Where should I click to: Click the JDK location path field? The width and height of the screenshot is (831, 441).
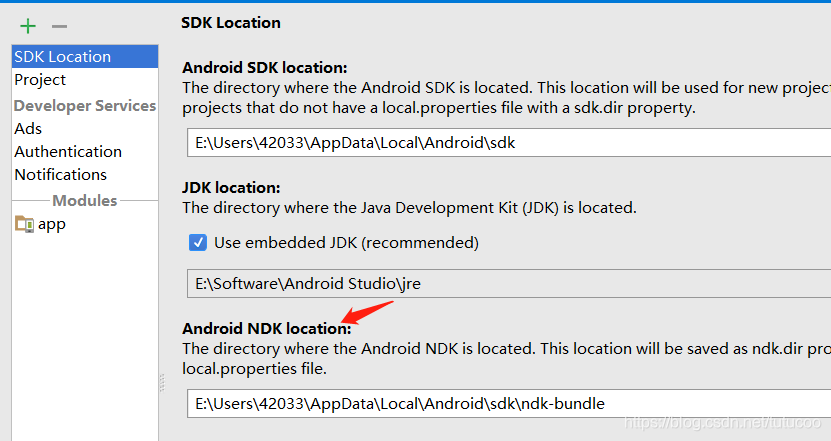click(509, 284)
